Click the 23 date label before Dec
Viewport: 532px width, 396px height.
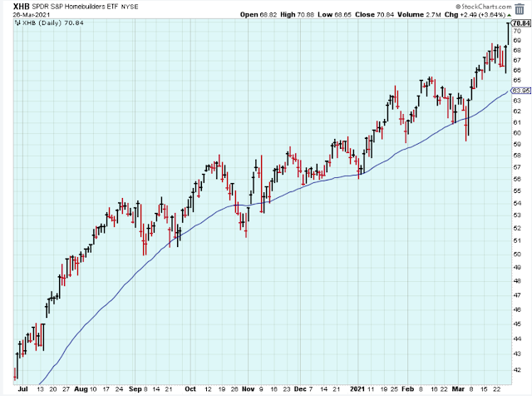coord(287,389)
